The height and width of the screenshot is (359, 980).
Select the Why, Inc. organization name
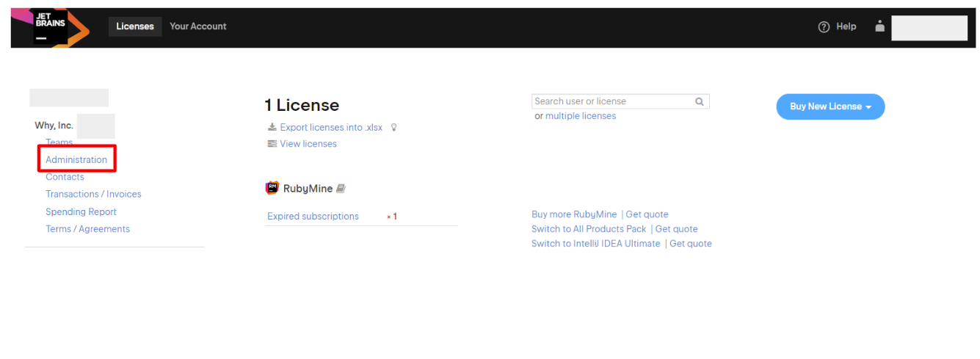point(54,126)
